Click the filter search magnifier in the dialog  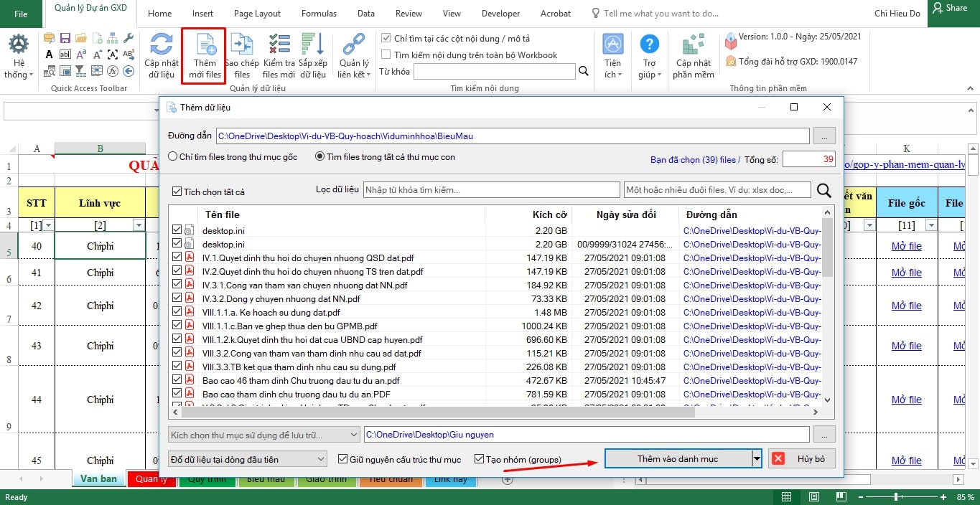[824, 190]
